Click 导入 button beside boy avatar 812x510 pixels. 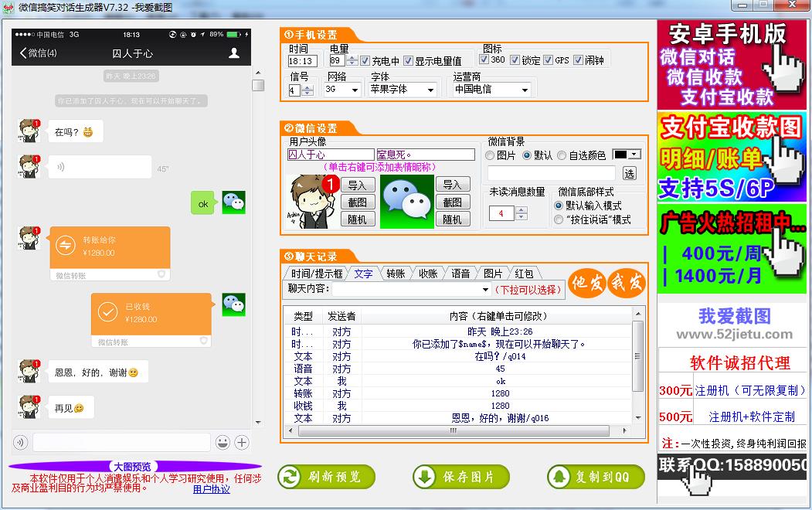[x=357, y=185]
